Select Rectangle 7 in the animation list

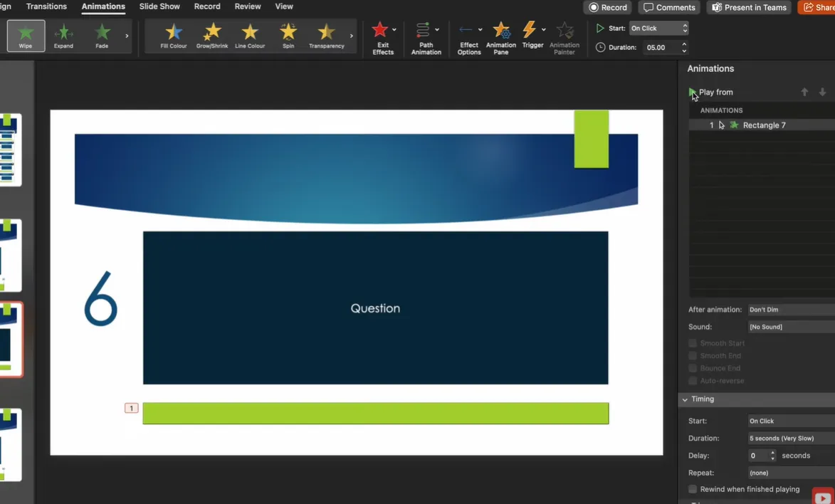click(764, 125)
